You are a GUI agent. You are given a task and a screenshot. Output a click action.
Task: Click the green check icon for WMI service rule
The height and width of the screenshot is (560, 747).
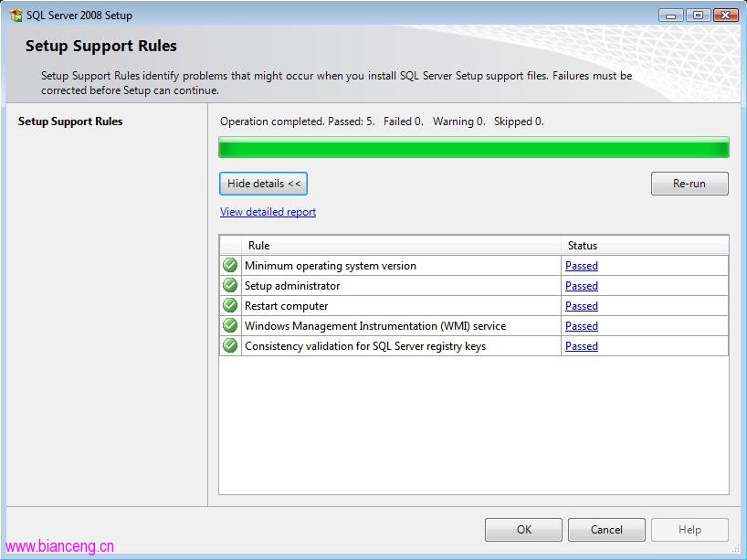coord(230,325)
